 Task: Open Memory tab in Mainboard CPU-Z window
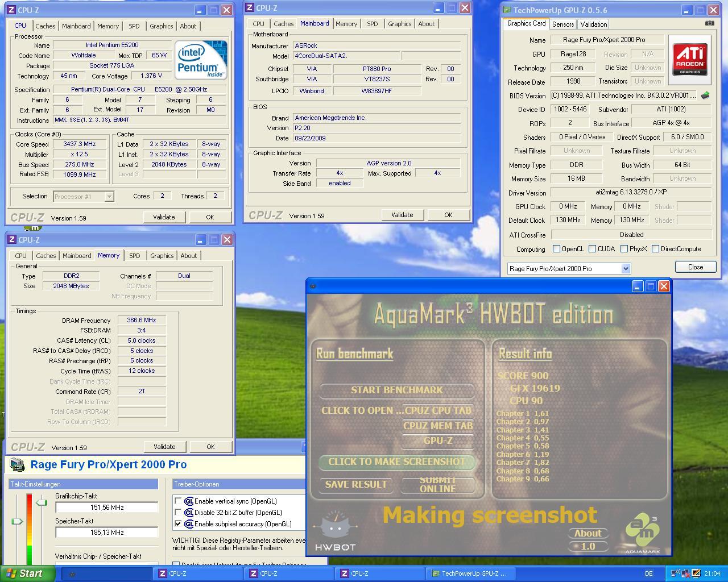(346, 24)
